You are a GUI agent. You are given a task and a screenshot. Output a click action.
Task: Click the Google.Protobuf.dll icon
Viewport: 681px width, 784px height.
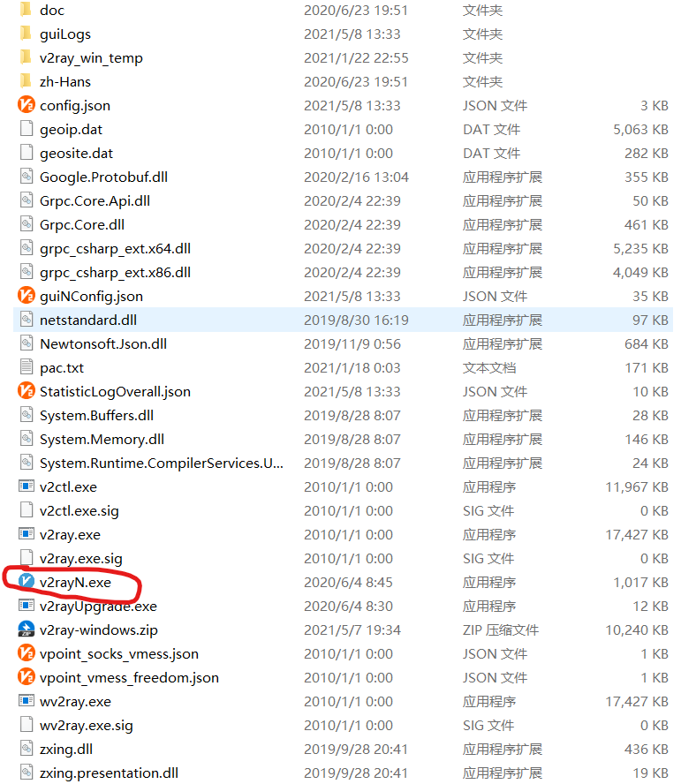pos(26,177)
